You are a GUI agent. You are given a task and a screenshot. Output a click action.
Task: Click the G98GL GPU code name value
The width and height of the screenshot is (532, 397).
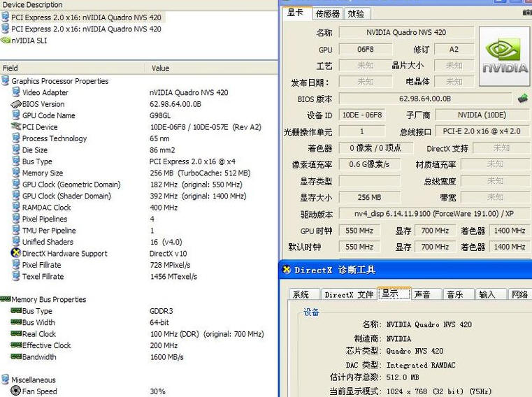point(160,115)
